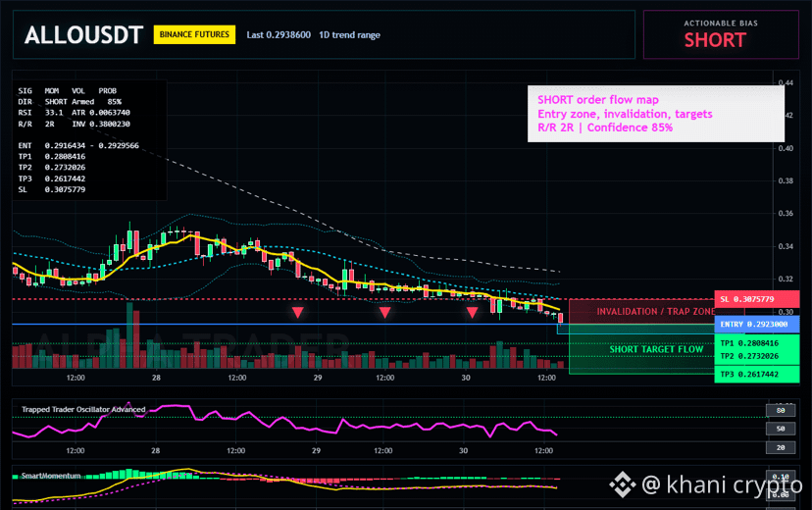812x510 pixels.
Task: Click the RSI 33.1 ATR 0.0063740 row
Action: [75, 113]
